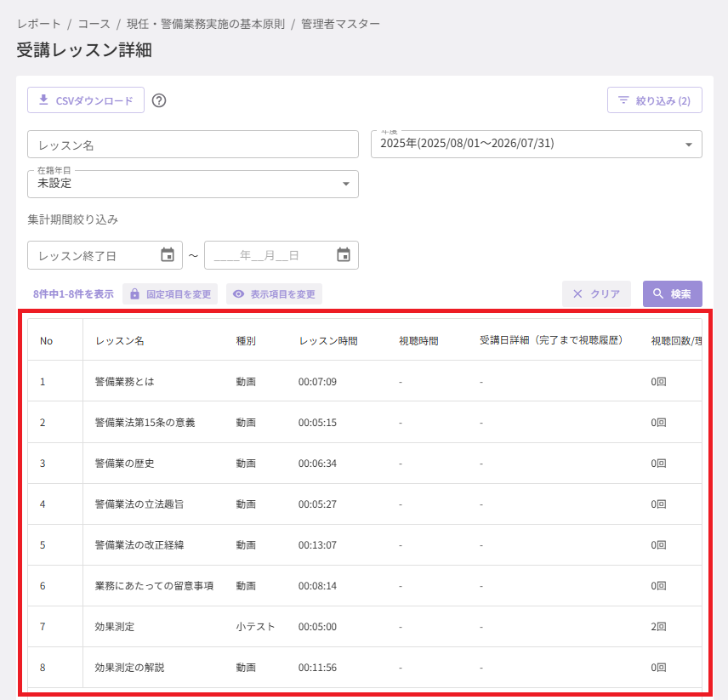Open the end date calendar picker icon
Screen dimensions: 728x700
(x=344, y=254)
